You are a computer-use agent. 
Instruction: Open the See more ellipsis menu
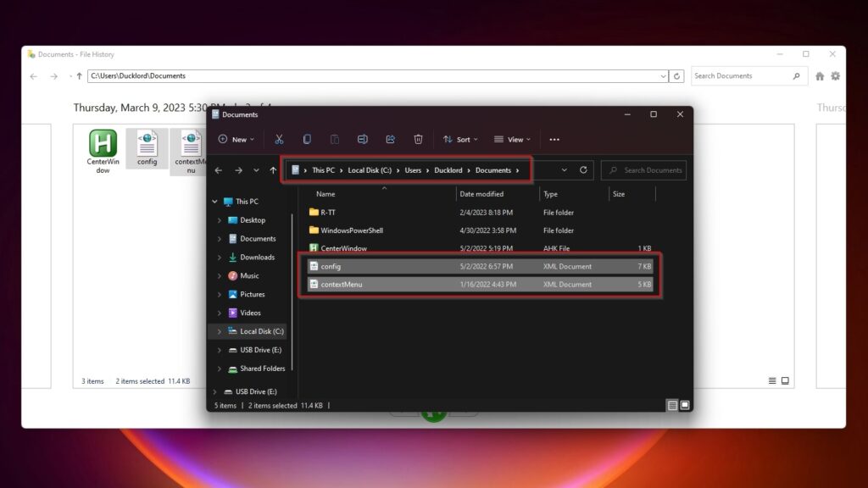(x=554, y=140)
